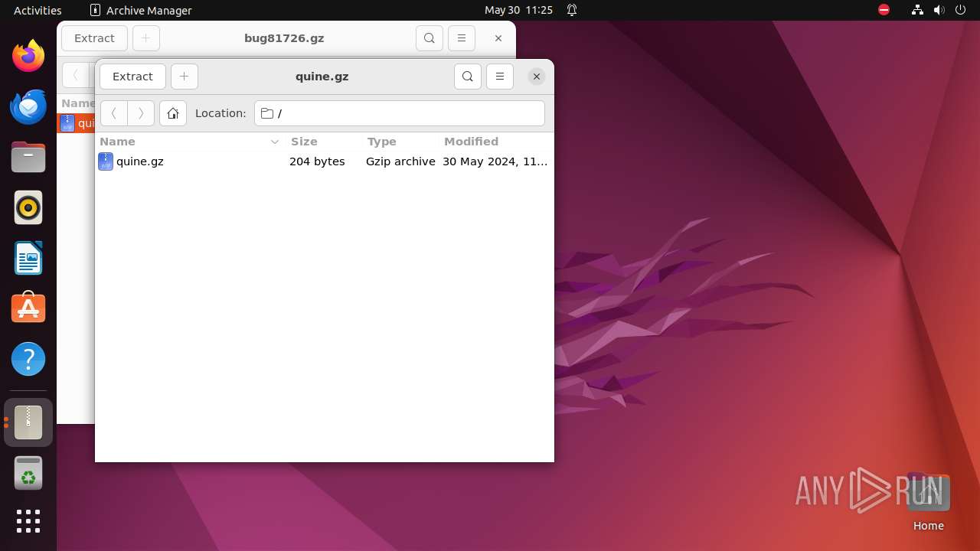Go back in quine.gz window

[114, 113]
